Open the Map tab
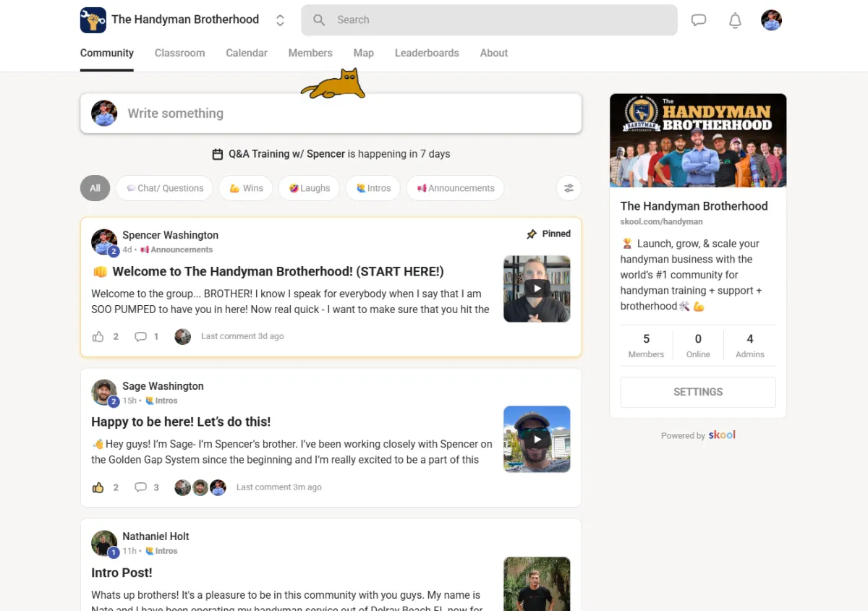The height and width of the screenshot is (611, 868). pyautogui.click(x=364, y=53)
